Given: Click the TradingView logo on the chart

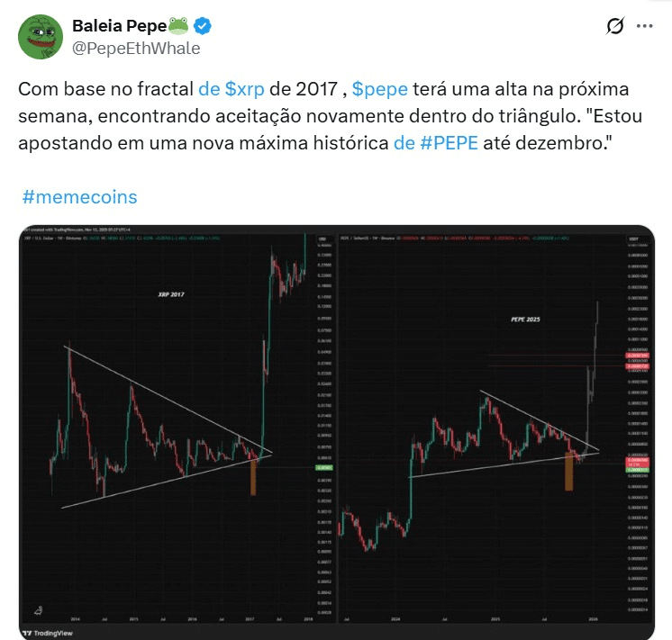Looking at the screenshot, I should pos(48,633).
